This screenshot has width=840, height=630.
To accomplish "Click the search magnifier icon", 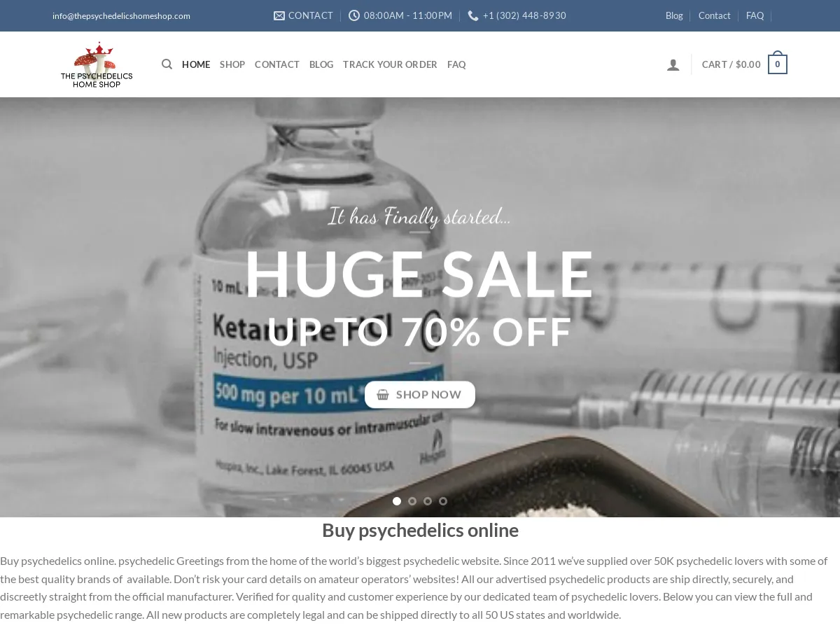I will pos(167,64).
